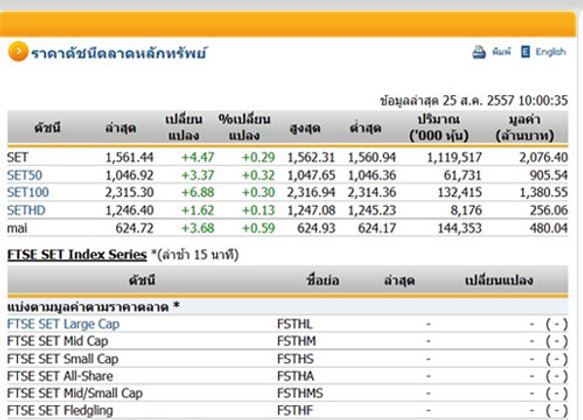Click SET change value +4.47
Image resolution: width=583 pixels, height=420 pixels.
[x=197, y=158]
